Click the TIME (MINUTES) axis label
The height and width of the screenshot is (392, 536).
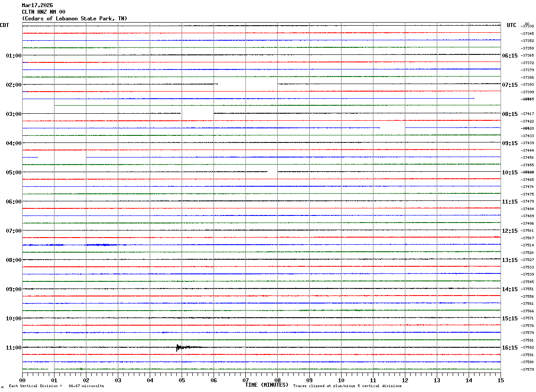pos(267,385)
